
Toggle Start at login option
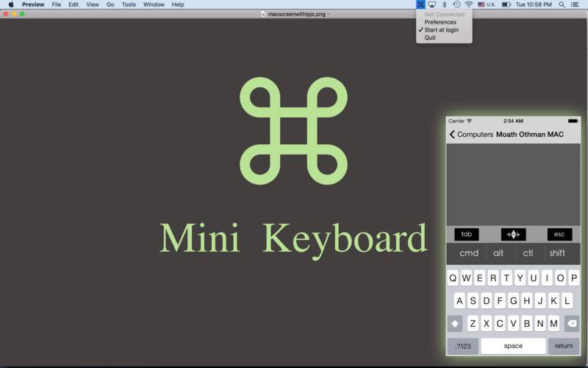442,29
